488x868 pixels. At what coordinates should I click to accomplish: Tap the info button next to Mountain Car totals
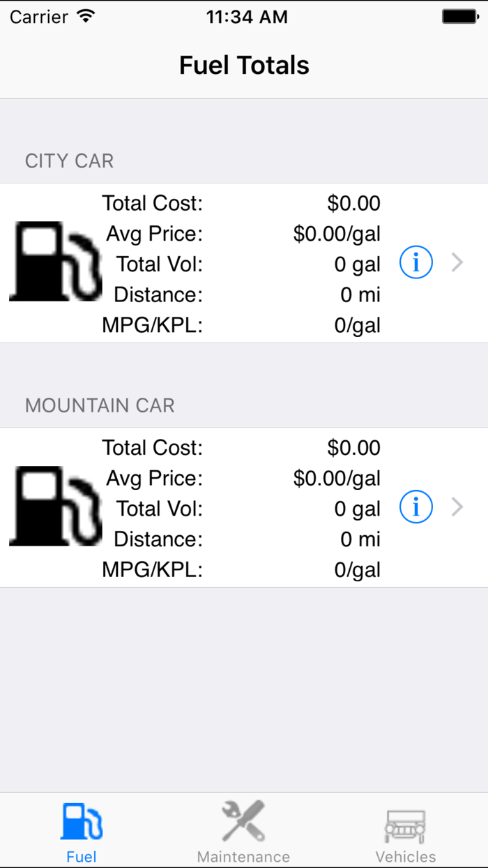tap(415, 507)
